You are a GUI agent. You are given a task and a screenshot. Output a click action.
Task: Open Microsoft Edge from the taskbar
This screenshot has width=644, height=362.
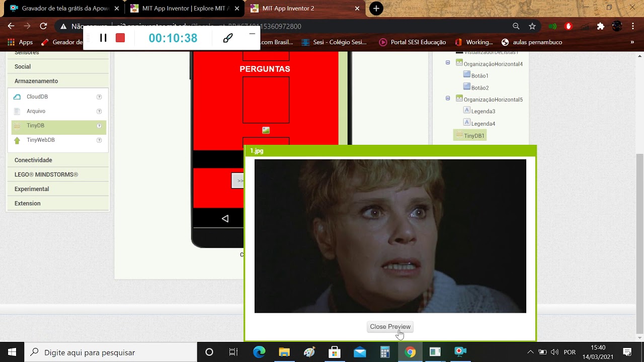(x=259, y=352)
